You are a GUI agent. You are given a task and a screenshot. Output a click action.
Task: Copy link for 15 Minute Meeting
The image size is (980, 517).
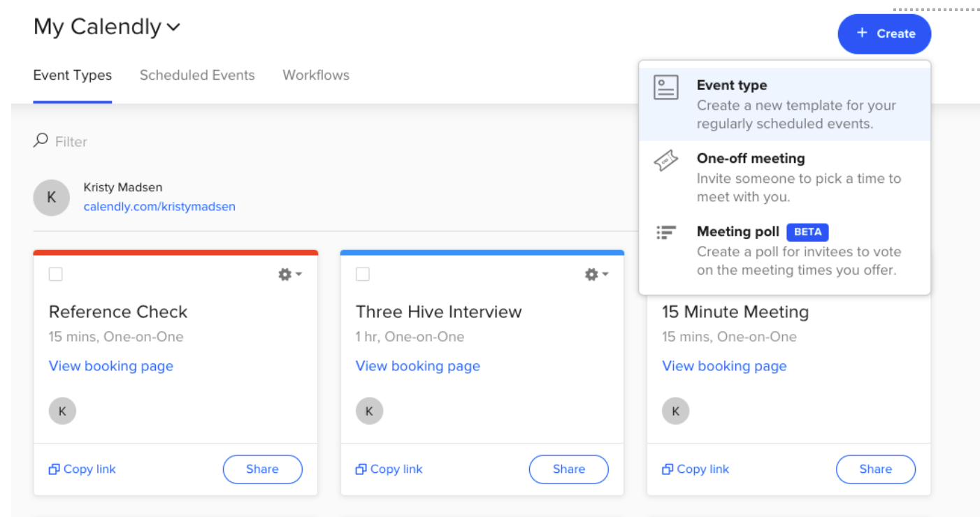point(696,469)
